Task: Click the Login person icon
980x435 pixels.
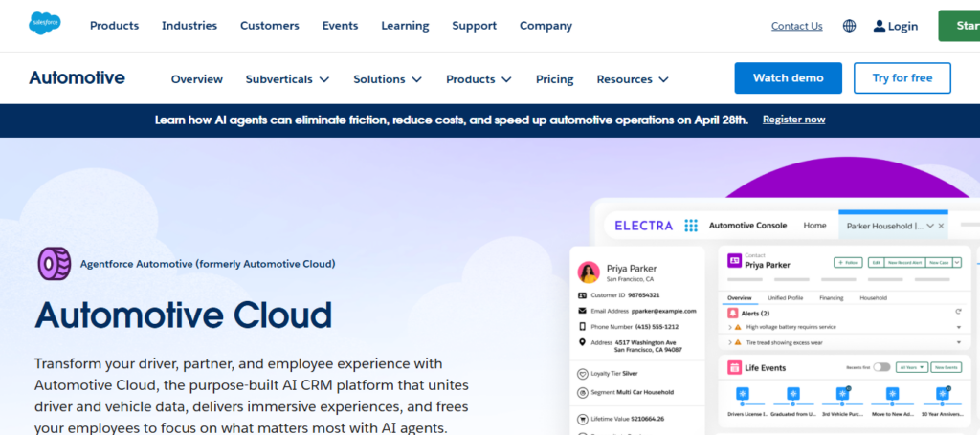Action: [880, 26]
